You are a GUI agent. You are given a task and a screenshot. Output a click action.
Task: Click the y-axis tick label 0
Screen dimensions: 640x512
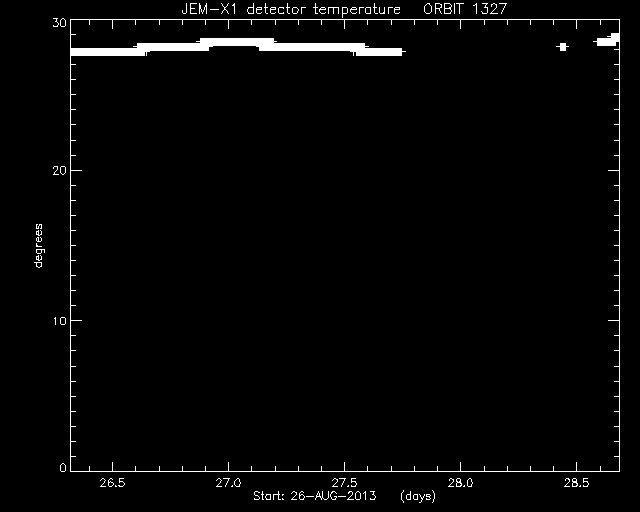63,467
